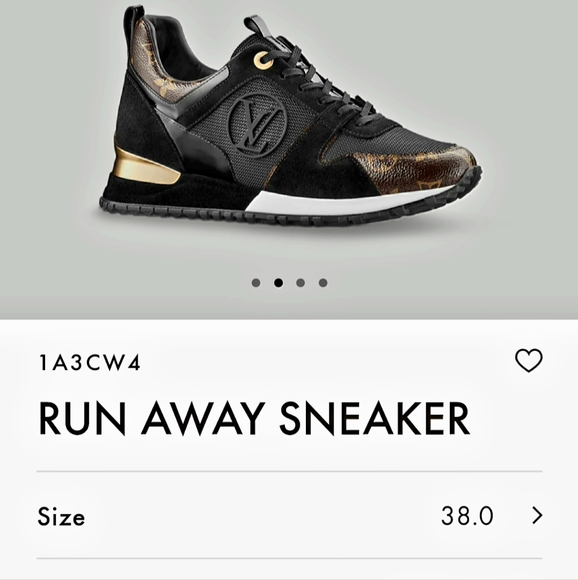Tap the brown monogram toe cap
This screenshot has height=580, width=578.
coord(418,170)
